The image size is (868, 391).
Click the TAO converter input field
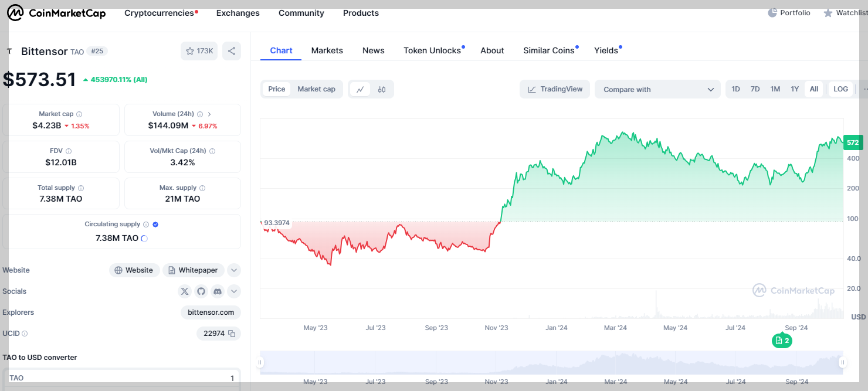point(121,378)
